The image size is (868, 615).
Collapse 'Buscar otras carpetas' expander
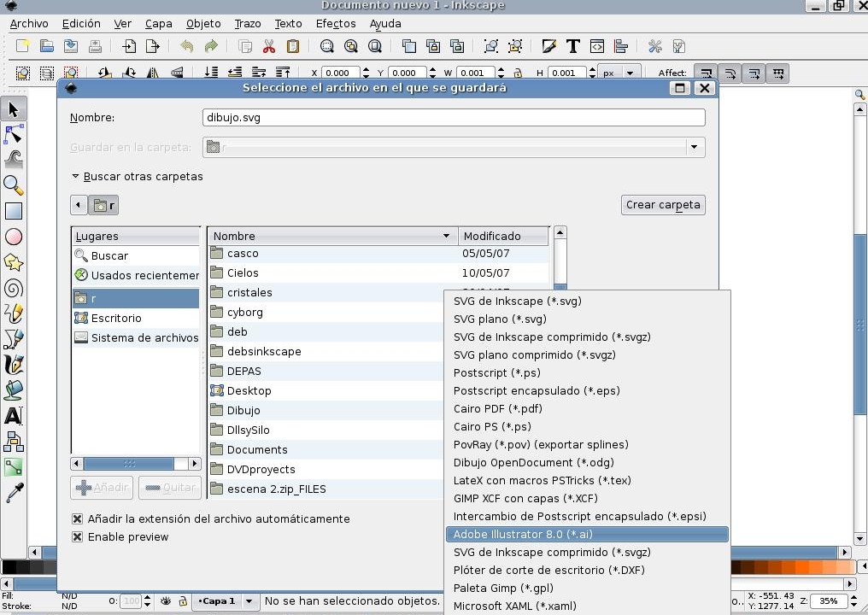(x=76, y=176)
